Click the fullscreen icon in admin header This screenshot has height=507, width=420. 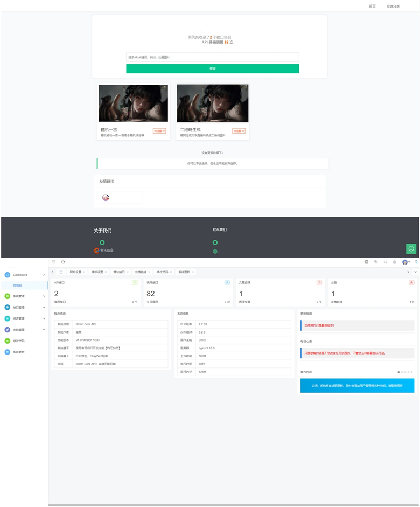[x=385, y=262]
